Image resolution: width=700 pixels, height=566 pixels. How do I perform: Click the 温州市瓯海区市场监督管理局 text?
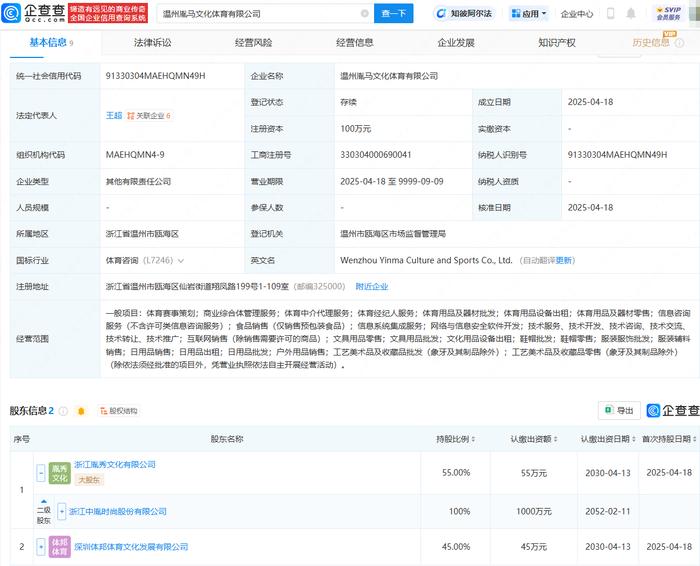pos(392,234)
